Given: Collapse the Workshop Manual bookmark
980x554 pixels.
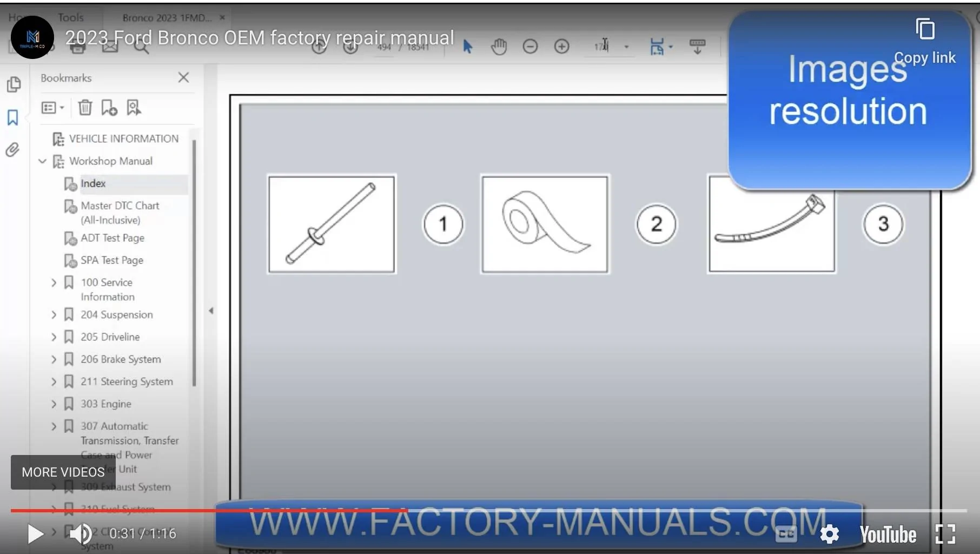Looking at the screenshot, I should (42, 161).
